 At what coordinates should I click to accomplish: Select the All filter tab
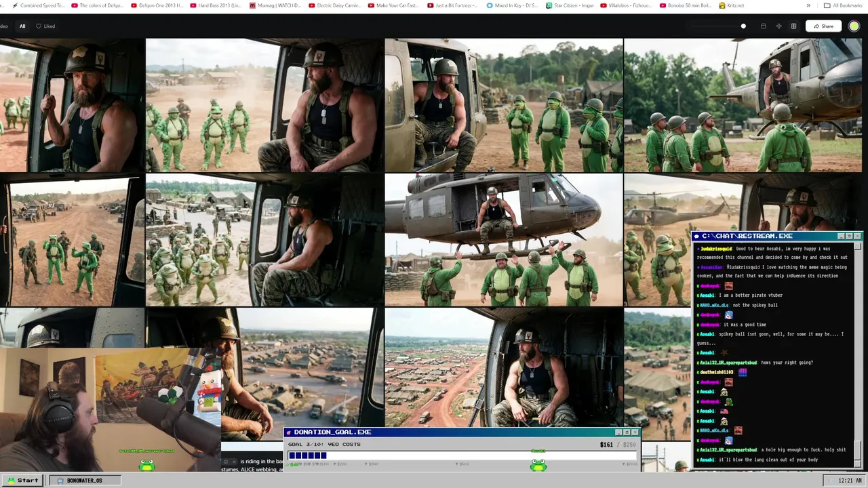tap(22, 26)
